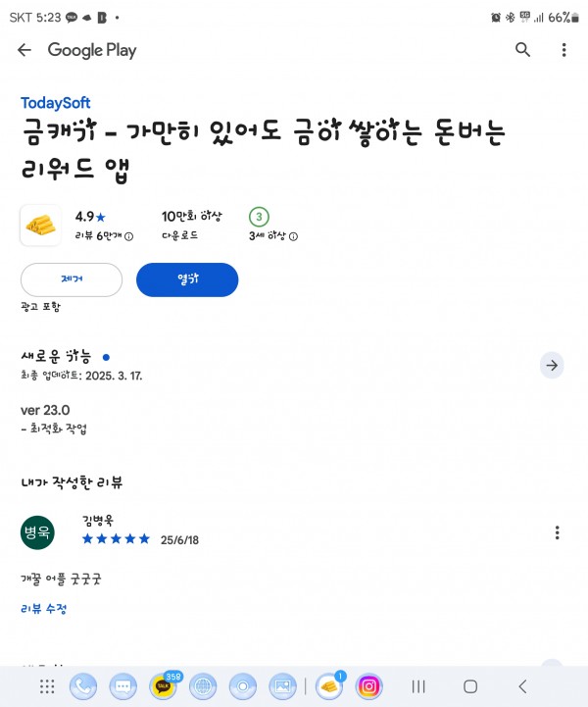
Task: Tap the recent apps navigation button
Action: pos(418,686)
